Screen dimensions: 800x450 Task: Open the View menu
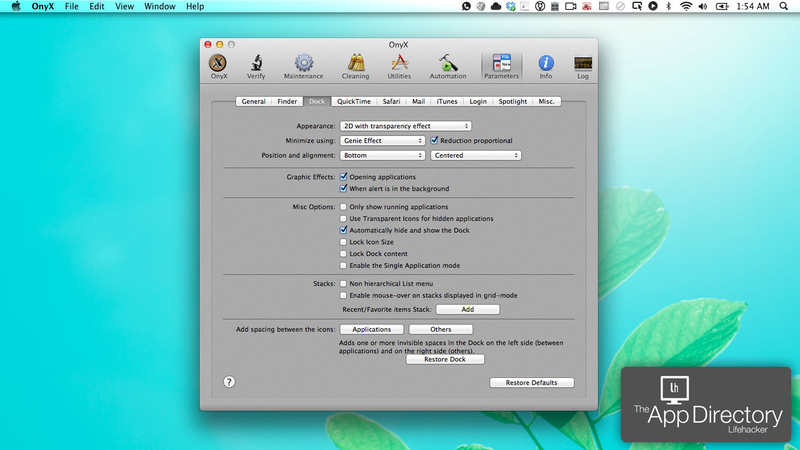tap(124, 6)
